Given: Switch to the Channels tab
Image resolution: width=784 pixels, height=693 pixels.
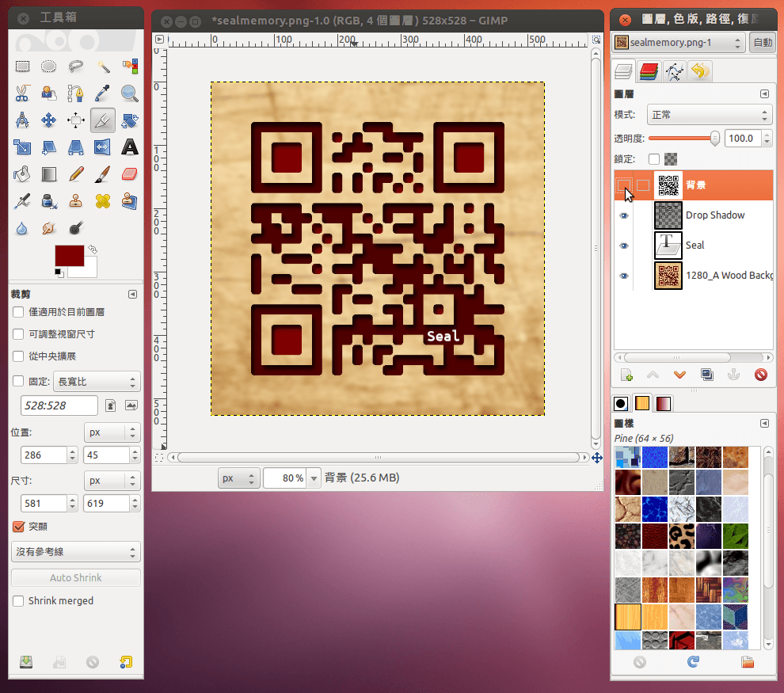Looking at the screenshot, I should point(649,72).
